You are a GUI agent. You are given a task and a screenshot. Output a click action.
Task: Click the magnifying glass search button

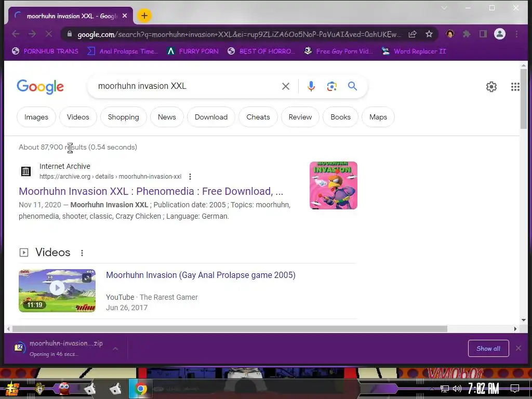point(353,86)
